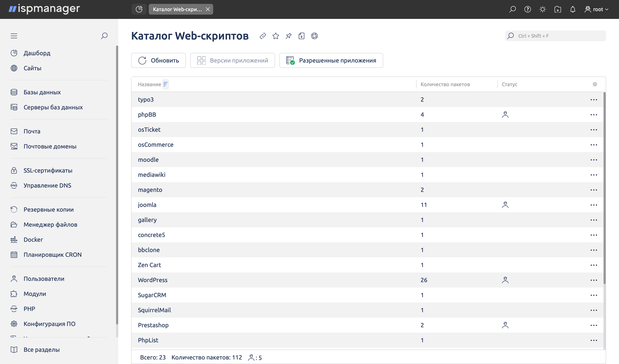The image size is (619, 364).
Task: Open the help question mark icon
Action: (x=527, y=9)
